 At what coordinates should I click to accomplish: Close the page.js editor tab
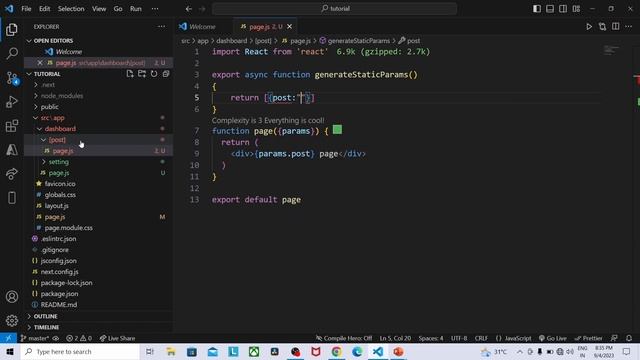pyautogui.click(x=289, y=27)
